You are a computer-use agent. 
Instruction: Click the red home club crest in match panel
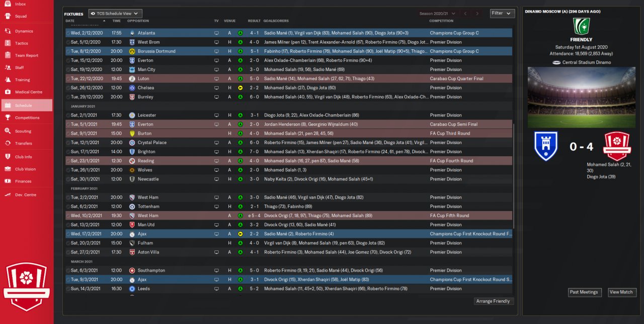click(x=617, y=146)
